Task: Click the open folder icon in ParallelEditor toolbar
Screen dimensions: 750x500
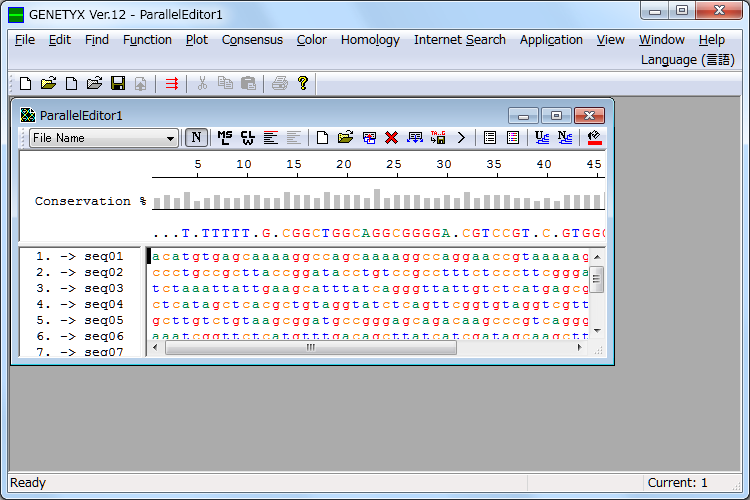Action: tap(345, 138)
